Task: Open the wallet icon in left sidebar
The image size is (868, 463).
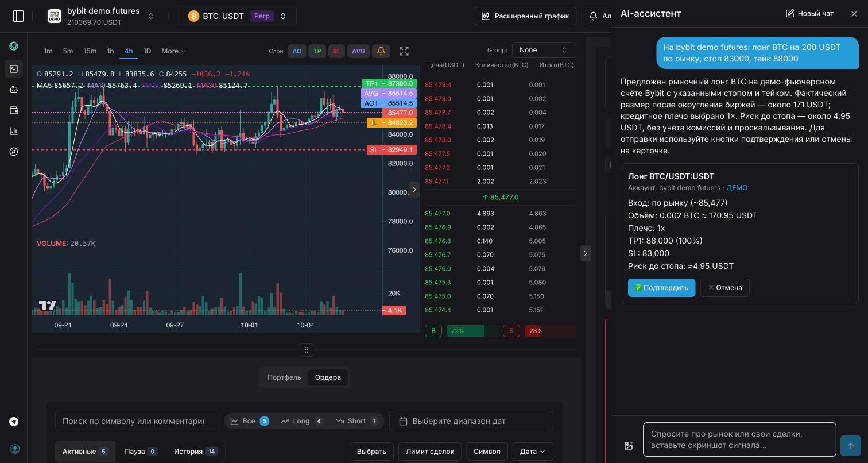Action: 14,110
